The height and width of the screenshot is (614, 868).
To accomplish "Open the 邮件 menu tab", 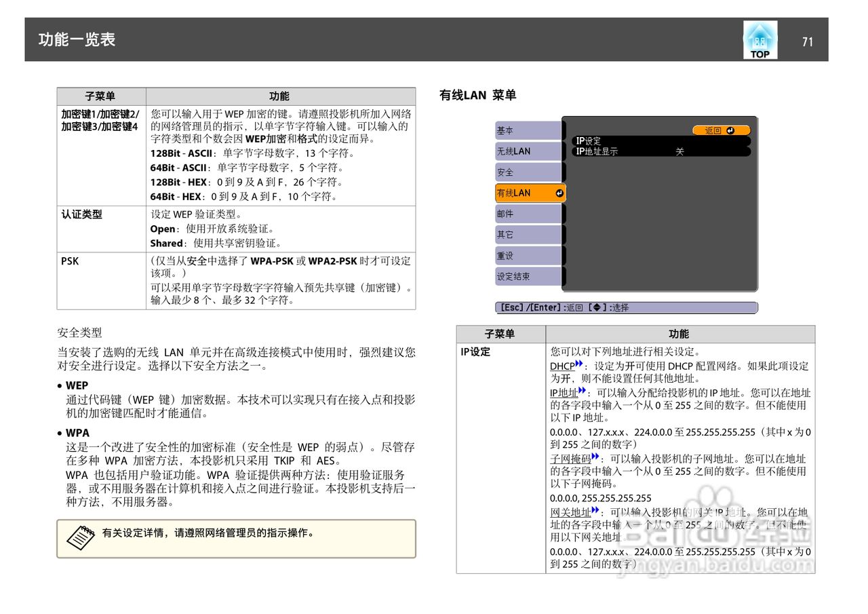I will [529, 214].
